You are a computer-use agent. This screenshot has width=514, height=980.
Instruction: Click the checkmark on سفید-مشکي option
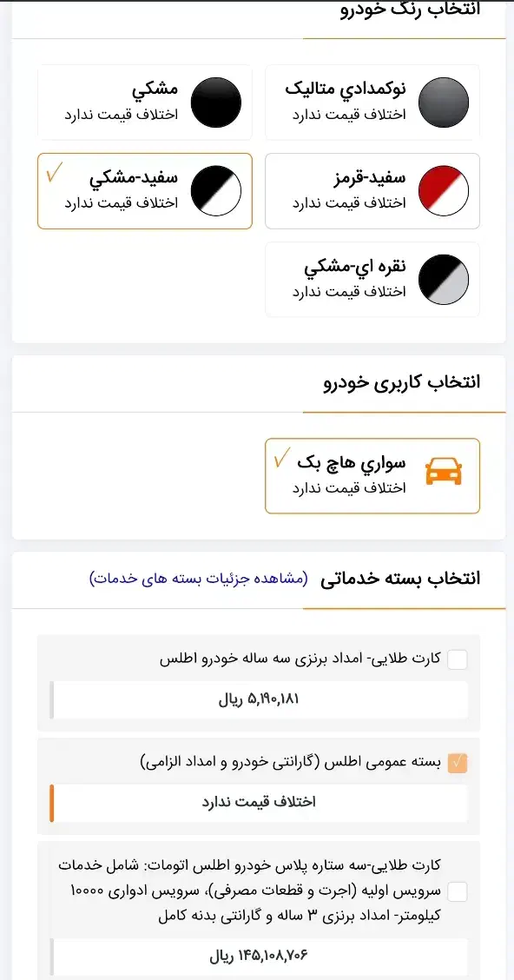point(56,174)
